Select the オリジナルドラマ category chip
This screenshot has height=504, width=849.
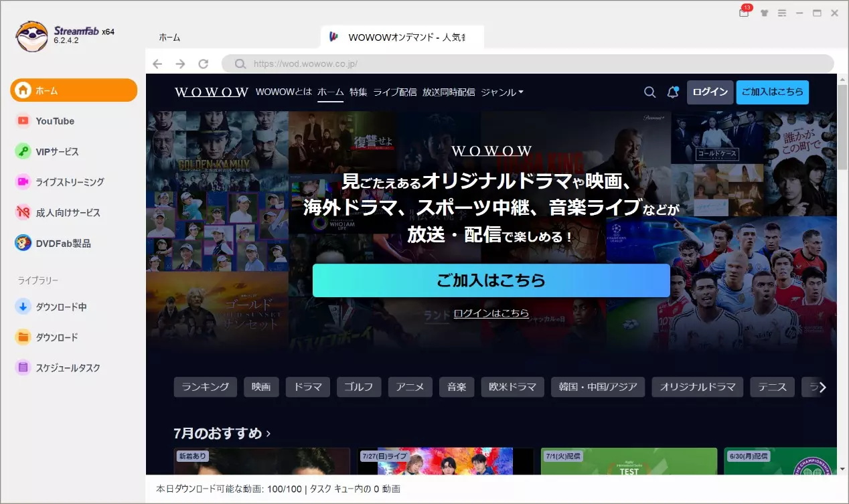pos(698,387)
